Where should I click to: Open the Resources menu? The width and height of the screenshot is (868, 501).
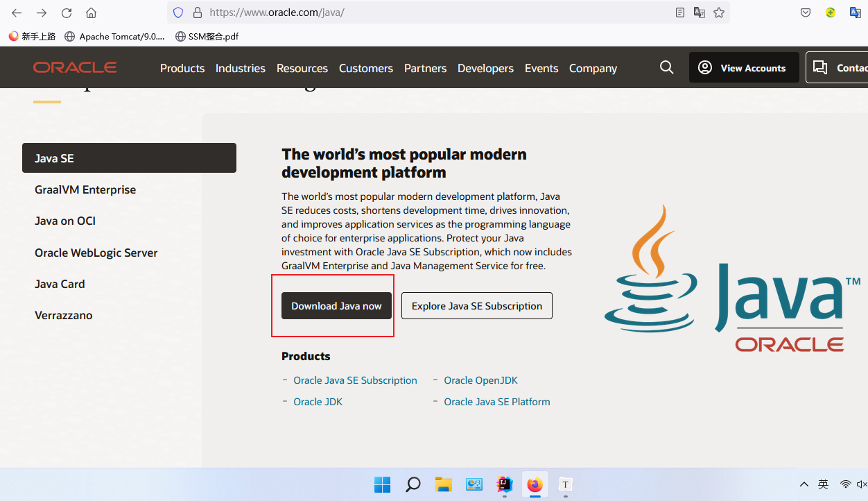[x=302, y=68]
